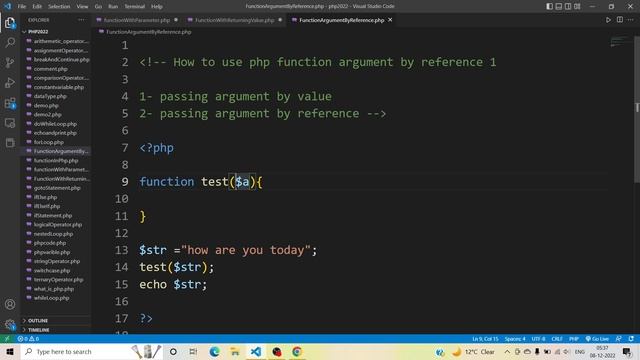Open the Extensions view

click(x=10, y=103)
